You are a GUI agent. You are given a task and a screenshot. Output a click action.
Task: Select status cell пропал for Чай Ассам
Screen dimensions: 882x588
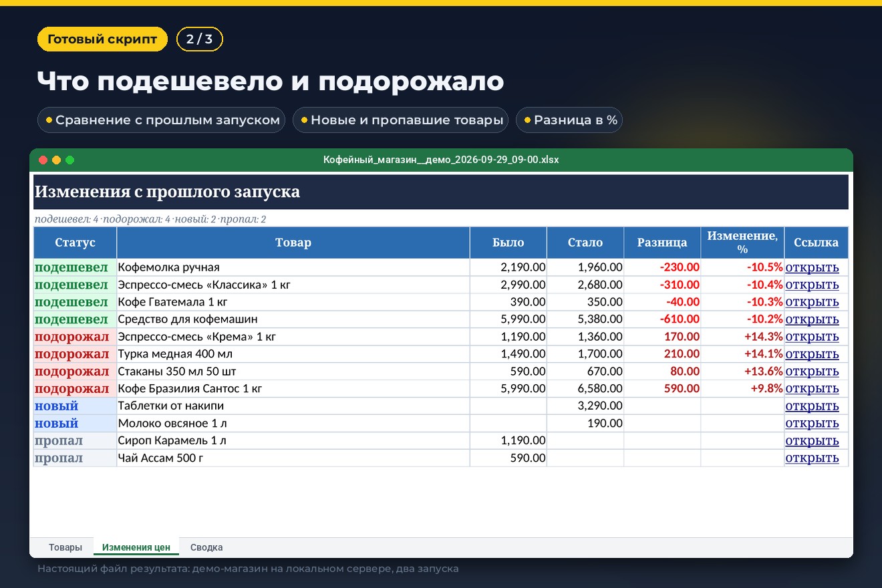pos(76,458)
